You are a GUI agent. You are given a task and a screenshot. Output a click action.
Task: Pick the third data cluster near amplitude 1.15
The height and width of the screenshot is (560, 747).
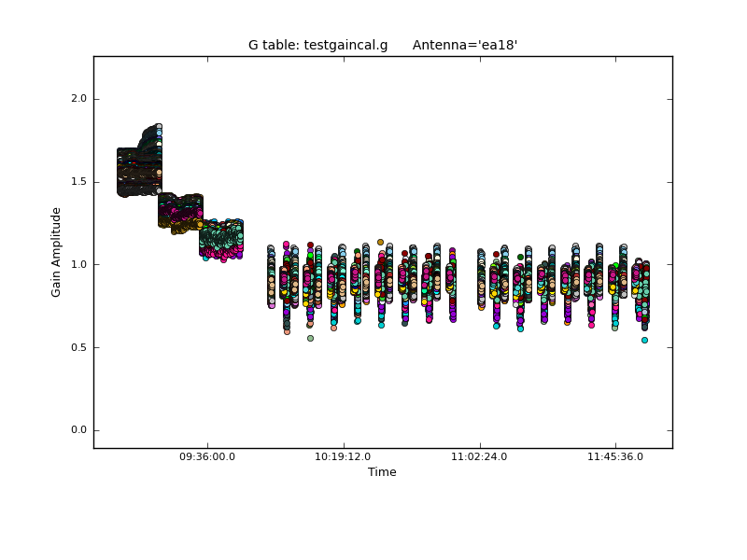point(221,240)
